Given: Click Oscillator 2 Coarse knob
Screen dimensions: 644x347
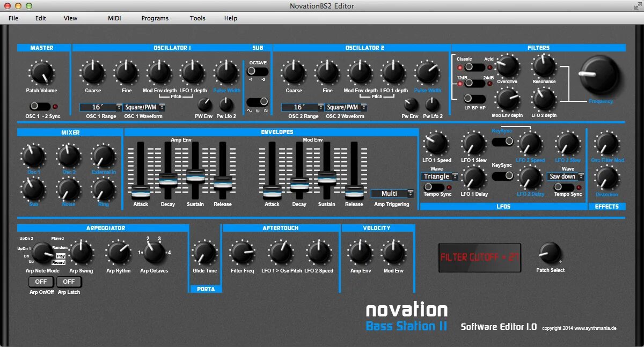Looking at the screenshot, I should pyautogui.click(x=294, y=72).
